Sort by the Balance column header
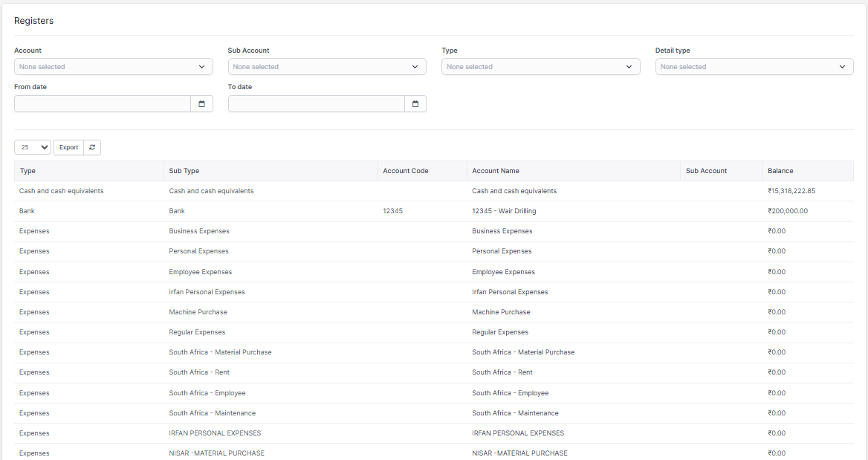 780,171
